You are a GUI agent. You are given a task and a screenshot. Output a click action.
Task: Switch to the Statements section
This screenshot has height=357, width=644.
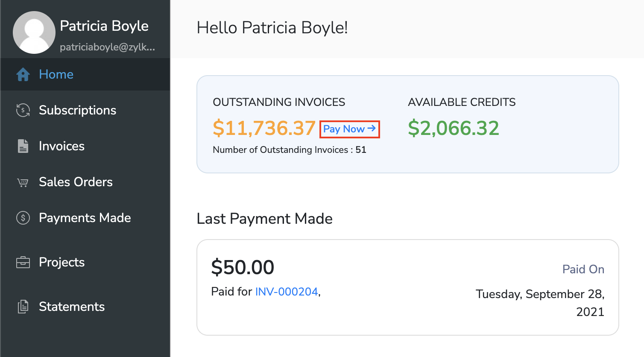coord(72,307)
